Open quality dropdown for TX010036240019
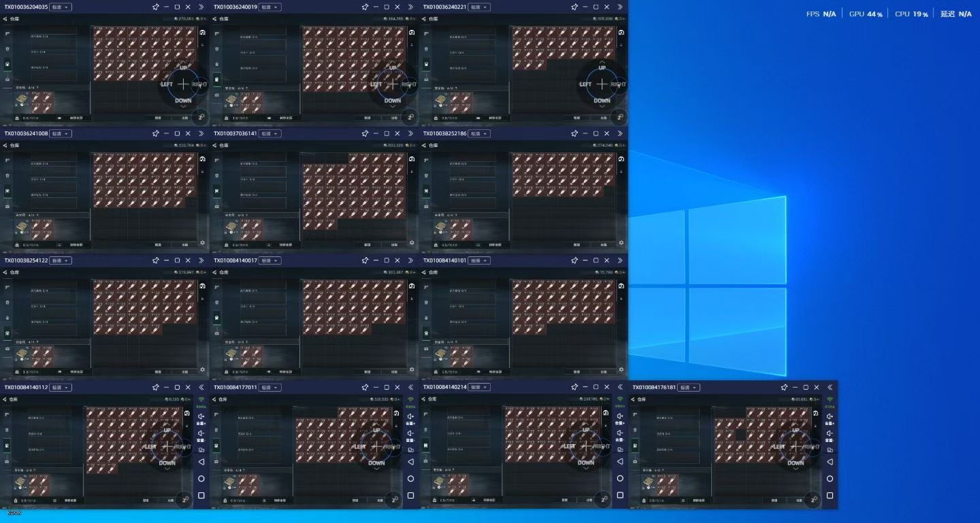 click(x=269, y=7)
